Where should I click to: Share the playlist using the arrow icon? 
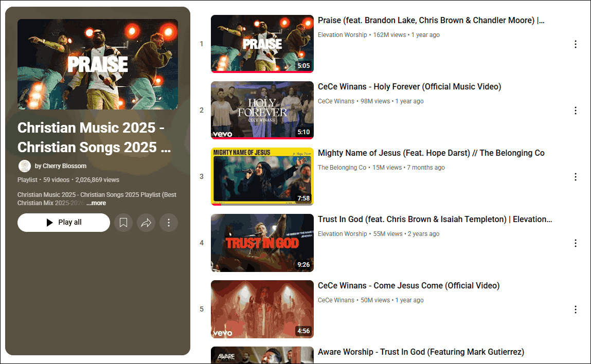pyautogui.click(x=146, y=223)
